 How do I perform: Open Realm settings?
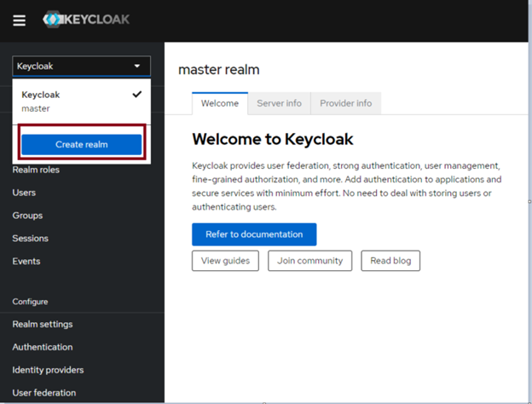pos(43,324)
